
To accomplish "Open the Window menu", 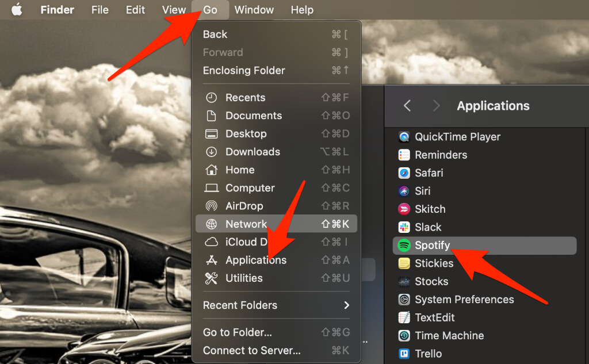I will (x=253, y=10).
